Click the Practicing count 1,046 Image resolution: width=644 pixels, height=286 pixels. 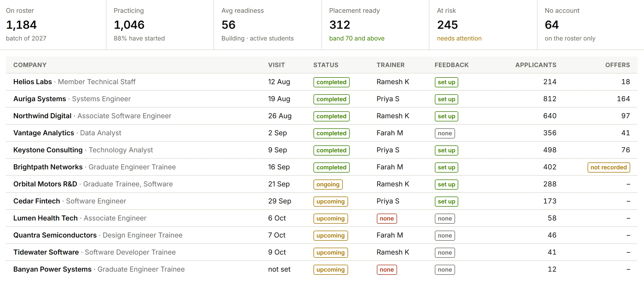click(x=129, y=25)
